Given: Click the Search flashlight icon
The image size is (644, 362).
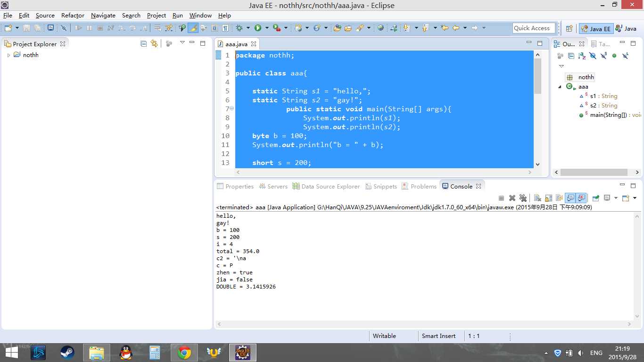Looking at the screenshot, I should click(360, 28).
